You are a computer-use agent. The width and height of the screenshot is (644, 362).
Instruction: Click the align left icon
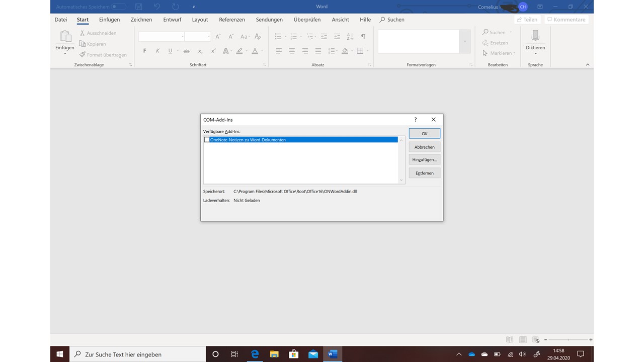point(279,51)
